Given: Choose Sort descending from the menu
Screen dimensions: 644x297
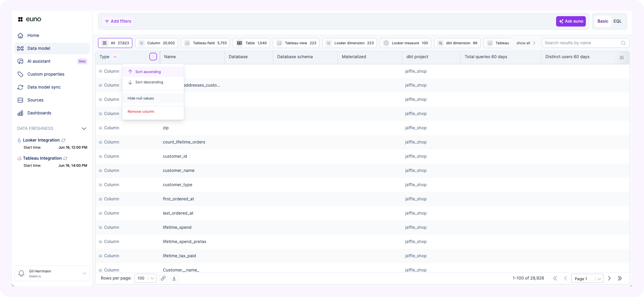Looking at the screenshot, I should click(149, 82).
